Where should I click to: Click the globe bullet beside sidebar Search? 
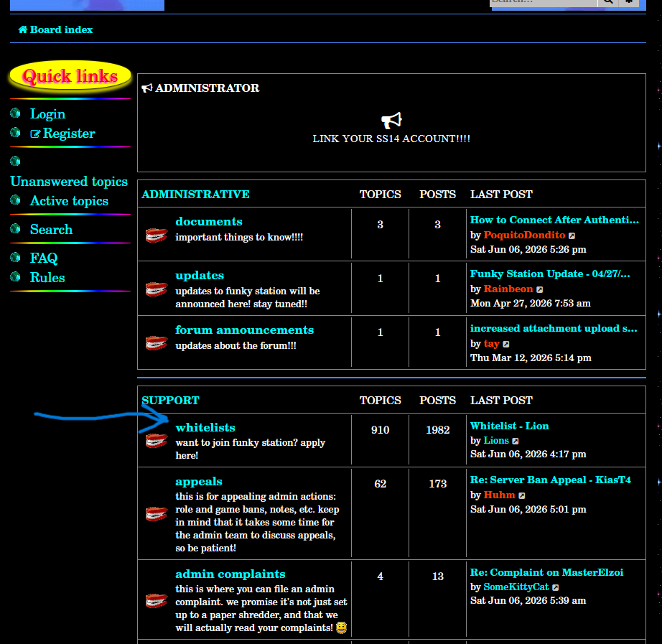pos(15,228)
